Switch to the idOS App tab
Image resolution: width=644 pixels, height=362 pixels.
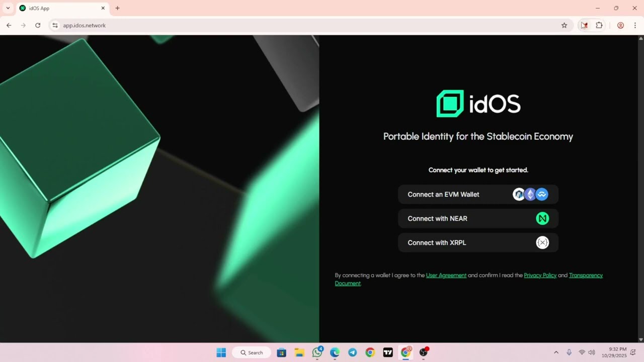tap(62, 8)
